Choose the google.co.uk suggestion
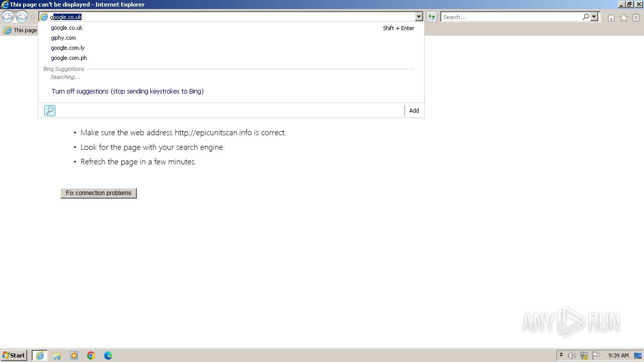The width and height of the screenshot is (644, 362). point(231,28)
